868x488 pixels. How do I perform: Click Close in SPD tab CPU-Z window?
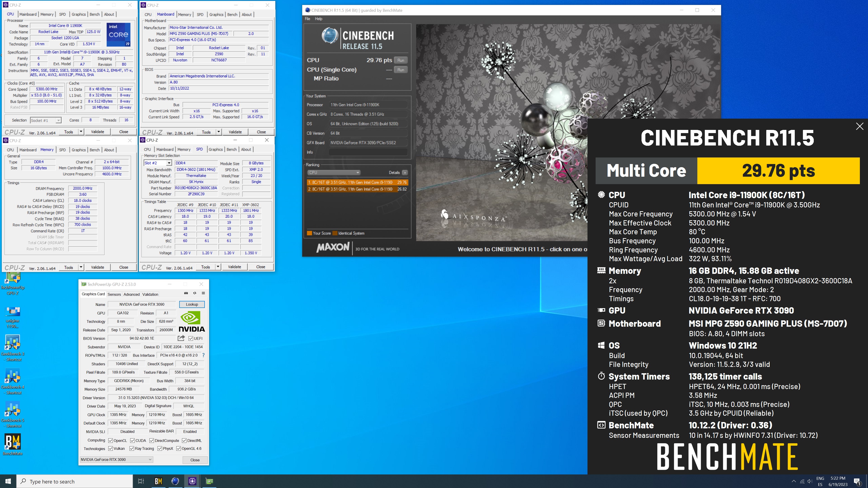coord(260,267)
